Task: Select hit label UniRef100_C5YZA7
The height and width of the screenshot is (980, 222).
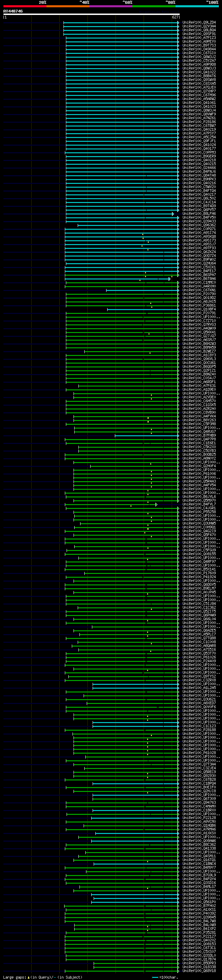Action: pyautogui.click(x=199, y=60)
